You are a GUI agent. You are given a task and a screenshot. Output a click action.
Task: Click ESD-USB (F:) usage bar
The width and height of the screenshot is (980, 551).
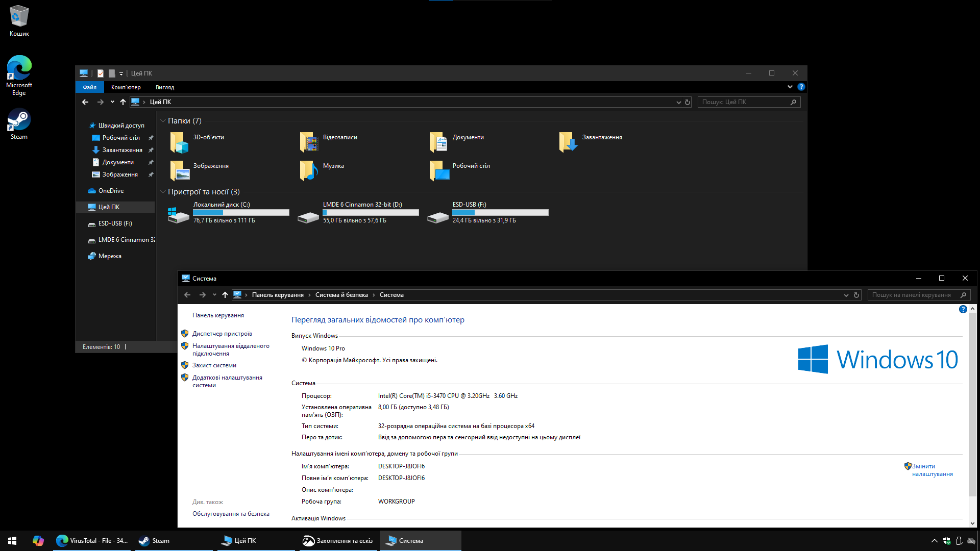point(501,213)
